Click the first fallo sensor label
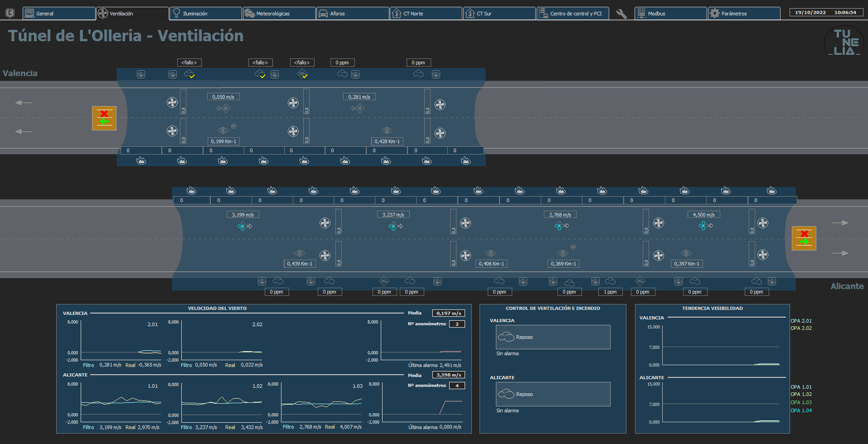This screenshot has height=444, width=868. pyautogui.click(x=189, y=63)
